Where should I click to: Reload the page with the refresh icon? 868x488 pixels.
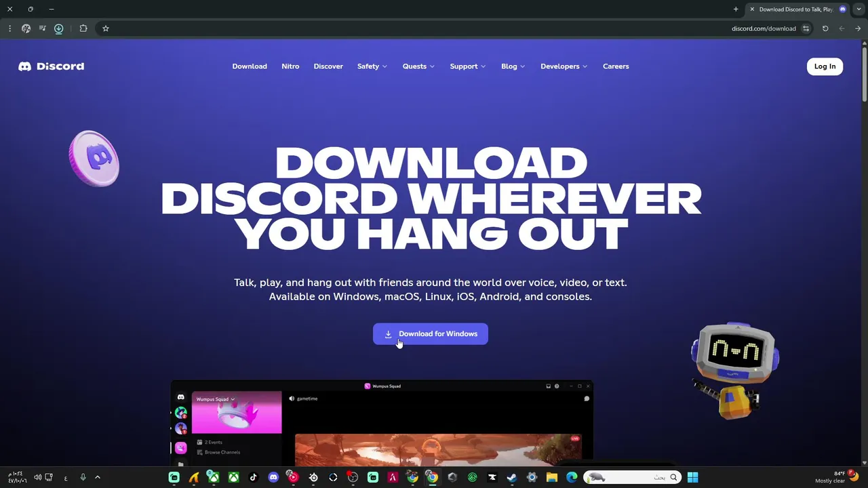(825, 28)
